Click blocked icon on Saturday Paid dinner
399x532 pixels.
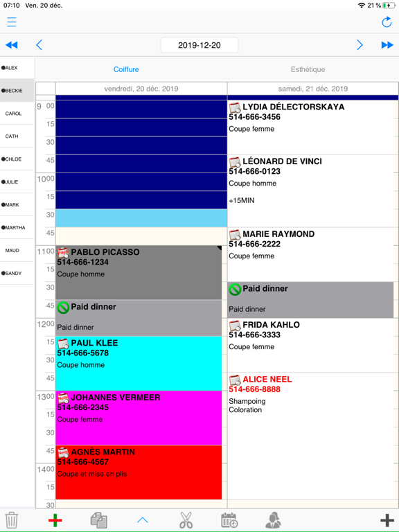pos(235,290)
